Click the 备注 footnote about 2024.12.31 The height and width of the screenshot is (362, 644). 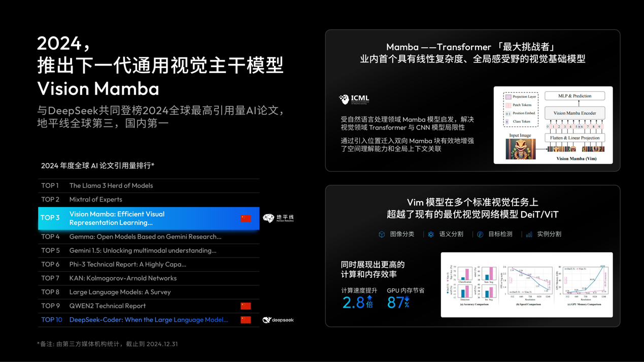click(107, 344)
